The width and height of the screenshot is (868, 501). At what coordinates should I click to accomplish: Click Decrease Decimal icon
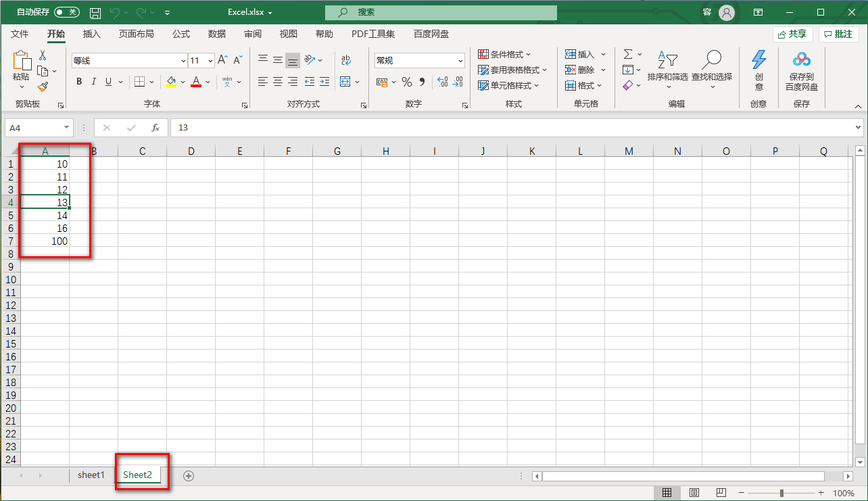(x=458, y=82)
